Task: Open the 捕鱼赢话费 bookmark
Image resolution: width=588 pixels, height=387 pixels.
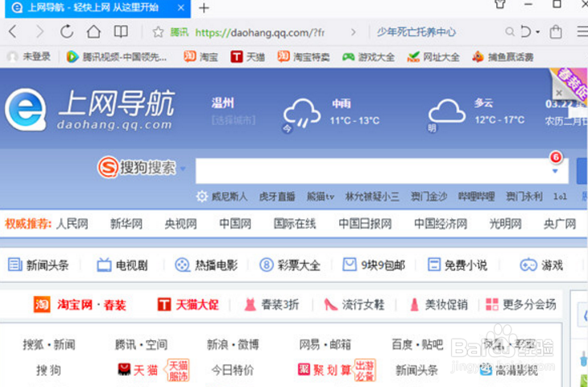Action: tap(503, 57)
